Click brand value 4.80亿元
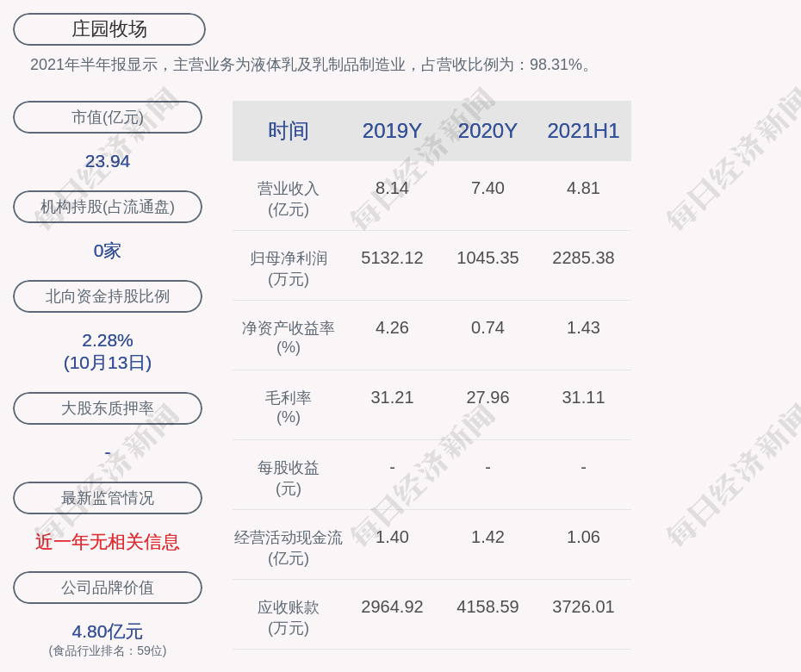This screenshot has width=801, height=672. point(108,632)
